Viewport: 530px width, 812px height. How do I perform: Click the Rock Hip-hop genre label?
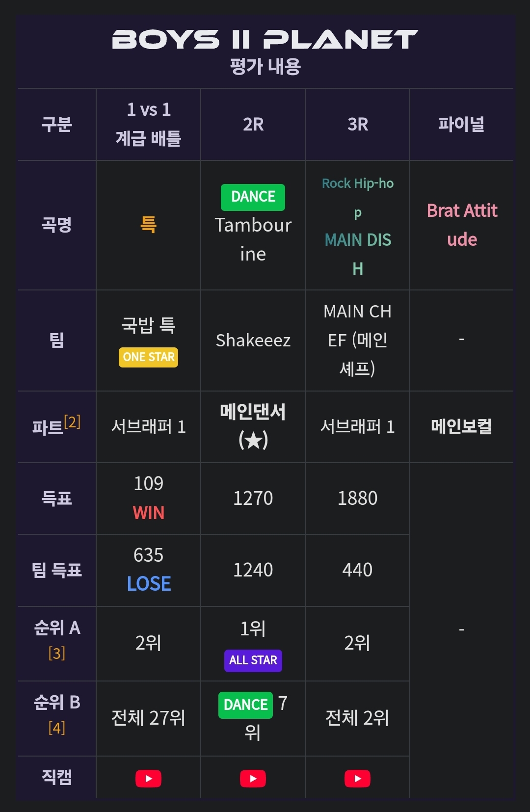(358, 184)
